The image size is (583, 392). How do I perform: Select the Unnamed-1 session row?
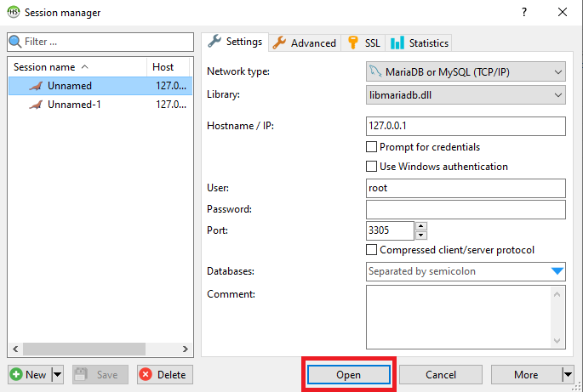100,105
